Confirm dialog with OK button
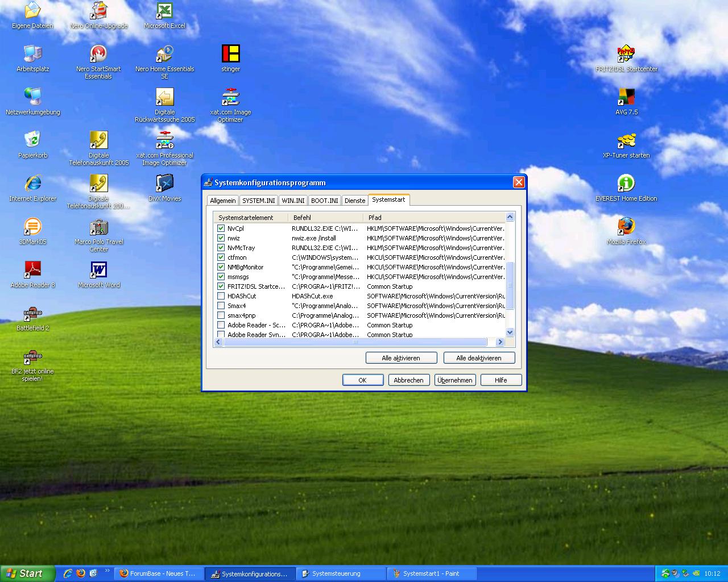The height and width of the screenshot is (582, 728). [363, 380]
